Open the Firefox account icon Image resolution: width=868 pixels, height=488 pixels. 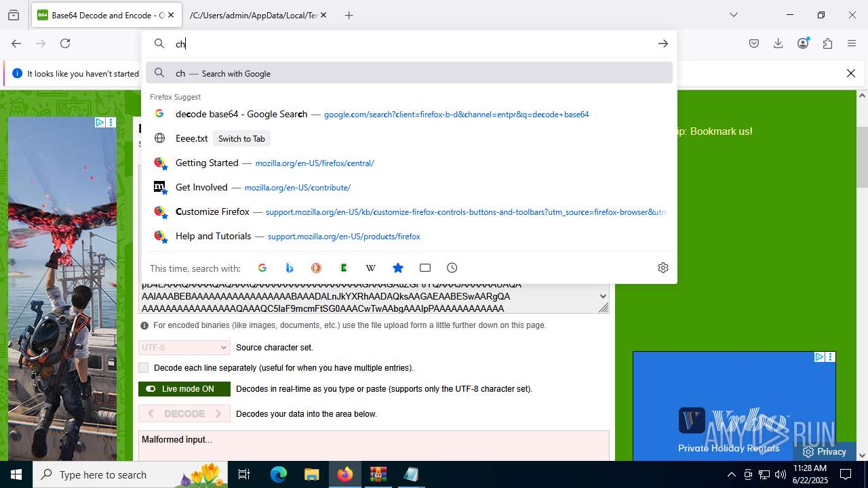[803, 43]
